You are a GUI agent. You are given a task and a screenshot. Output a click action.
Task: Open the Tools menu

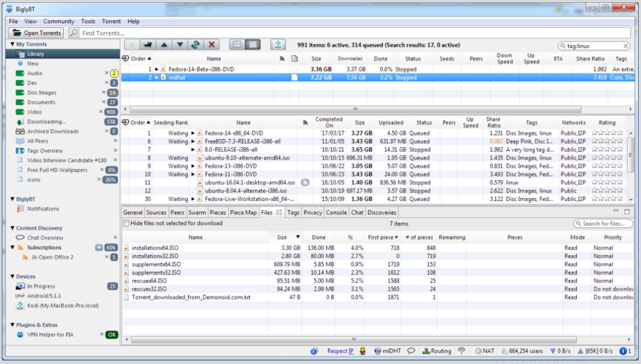point(88,21)
